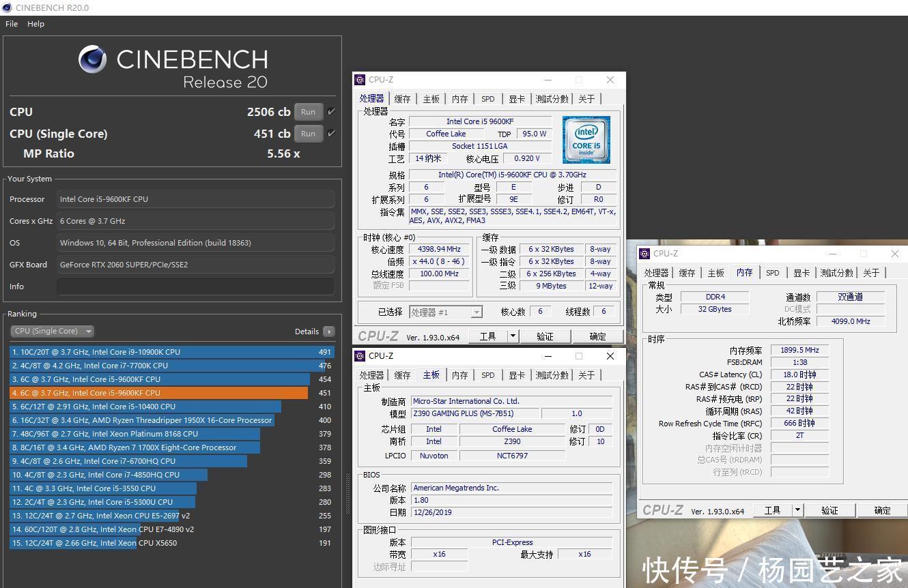This screenshot has height=588, width=908.
Task: Click CPU-Z memory window title icon
Action: click(x=644, y=254)
